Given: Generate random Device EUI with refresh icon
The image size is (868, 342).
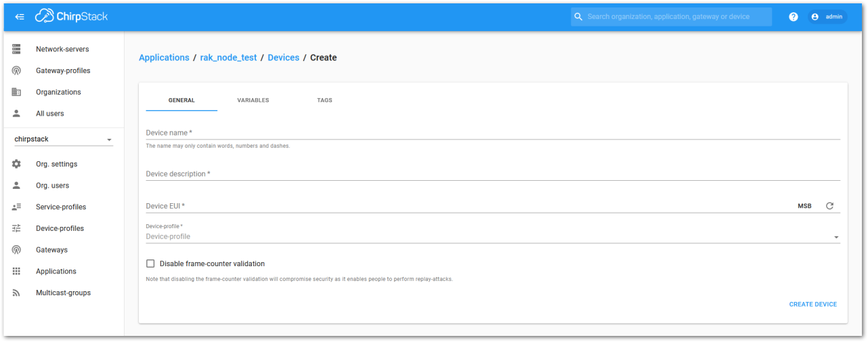Looking at the screenshot, I should [829, 206].
